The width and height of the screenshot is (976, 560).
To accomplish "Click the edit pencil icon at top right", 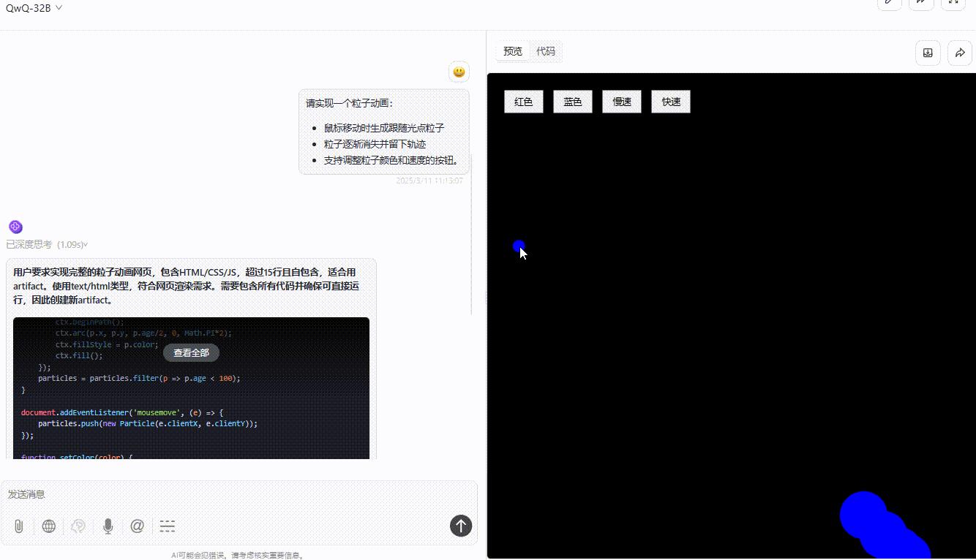I will pos(888,4).
